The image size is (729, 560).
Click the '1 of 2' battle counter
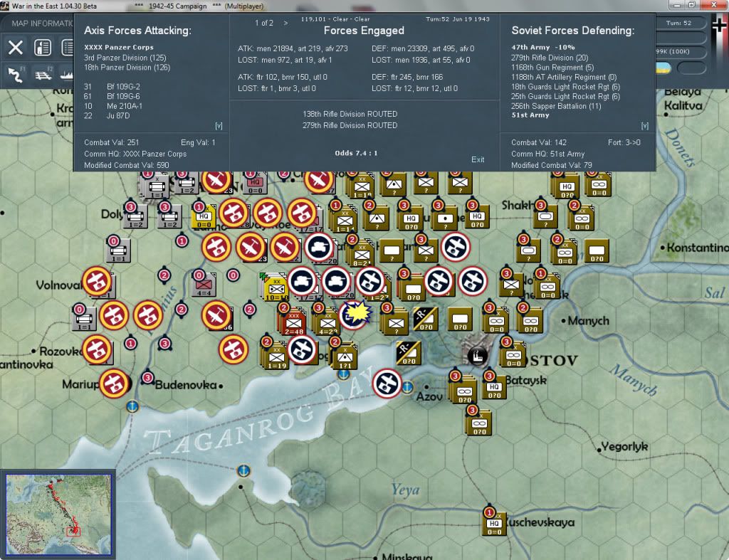[x=263, y=23]
